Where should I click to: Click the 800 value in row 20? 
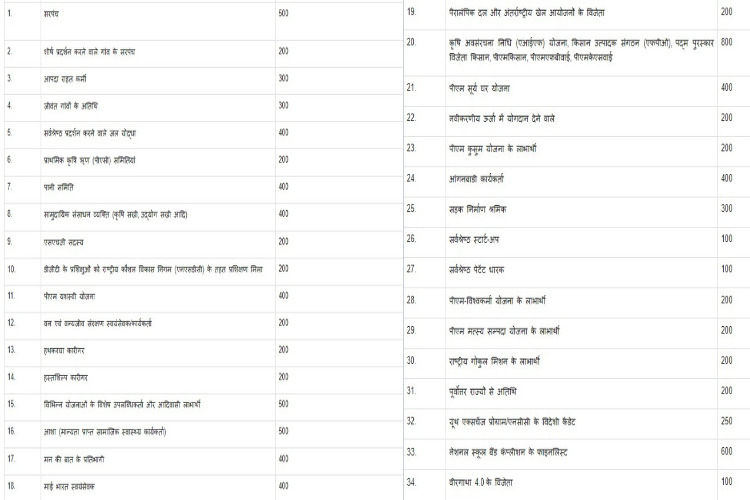[726, 42]
